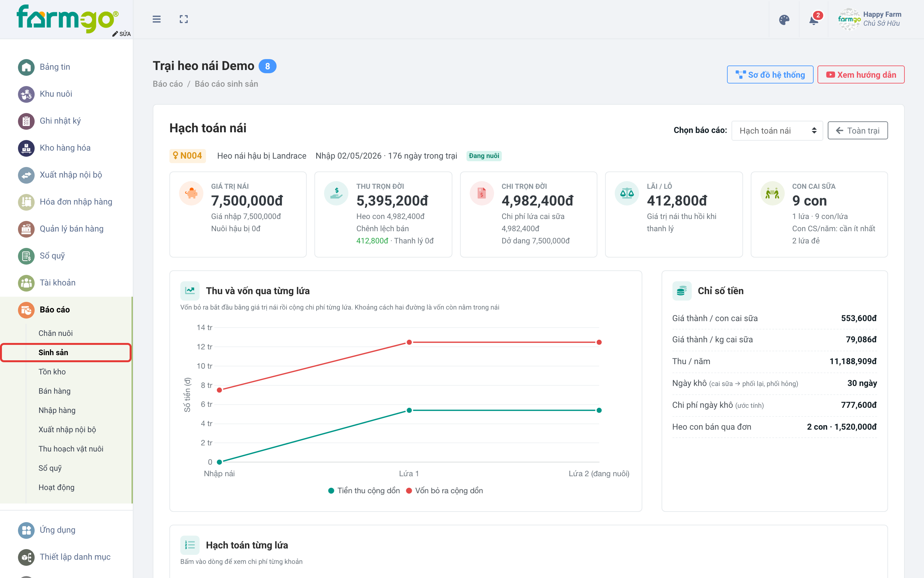Click the Báo cáo breadcrumb link

point(167,84)
